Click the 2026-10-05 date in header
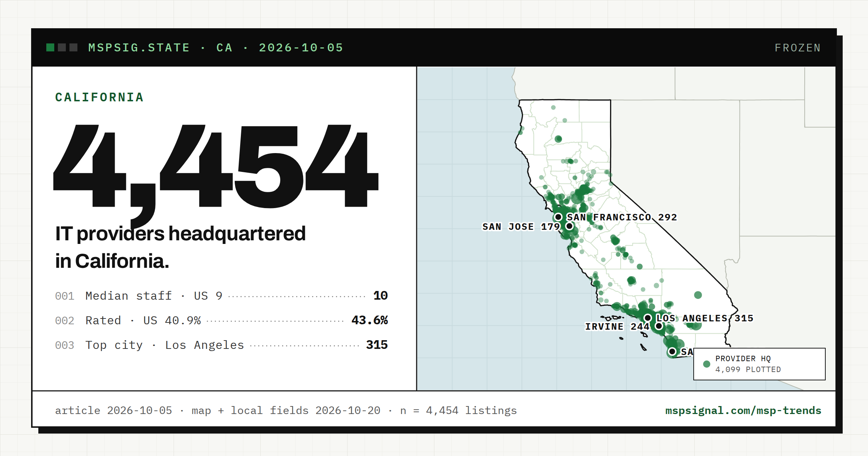The height and width of the screenshot is (456, 868). click(301, 48)
